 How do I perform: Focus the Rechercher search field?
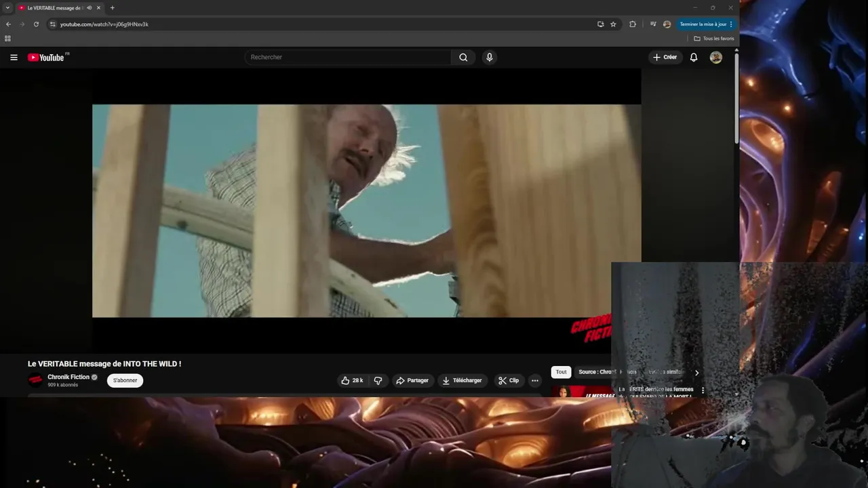pyautogui.click(x=348, y=58)
